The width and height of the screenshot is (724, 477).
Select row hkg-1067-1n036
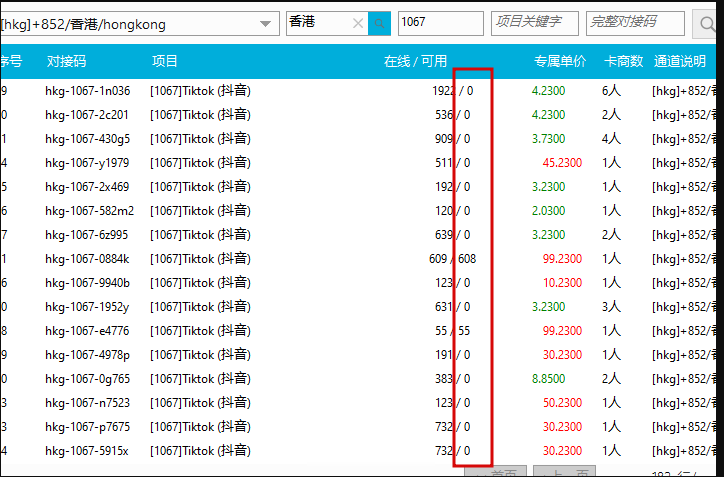click(x=358, y=91)
